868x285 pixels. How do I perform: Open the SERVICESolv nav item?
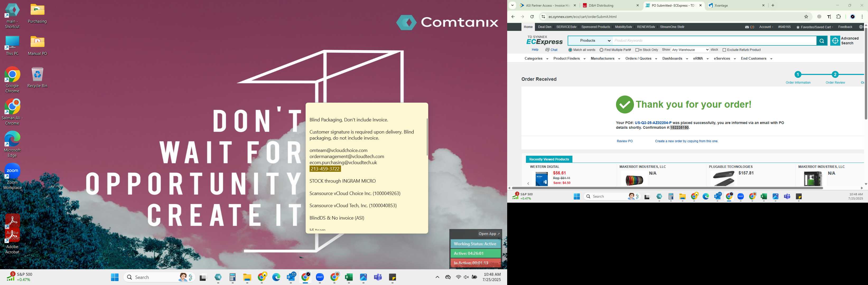tap(566, 27)
